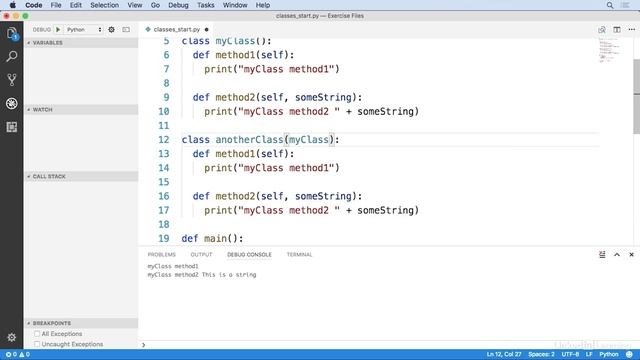The width and height of the screenshot is (640, 360).
Task: Click 'def method1(self):' on line 6
Action: coord(243,55)
